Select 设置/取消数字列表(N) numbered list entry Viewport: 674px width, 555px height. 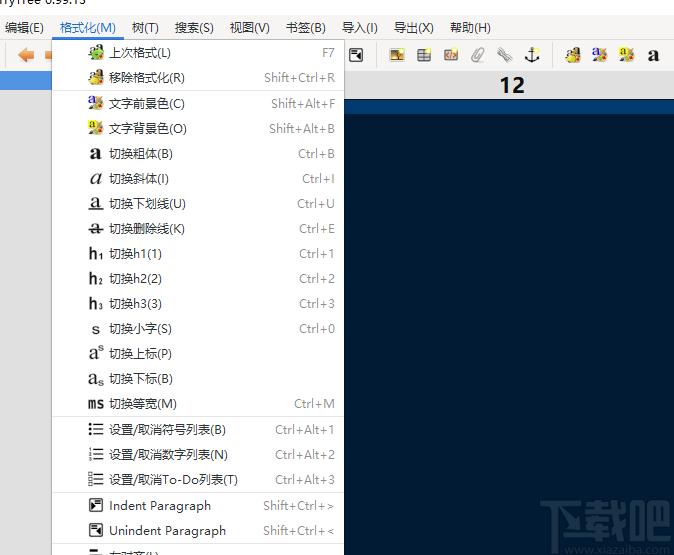[x=198, y=454]
